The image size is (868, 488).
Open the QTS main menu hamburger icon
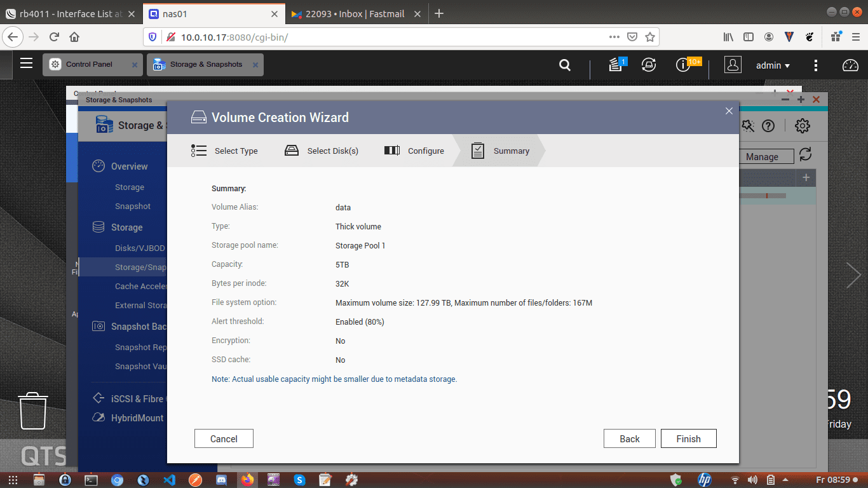[x=26, y=63]
